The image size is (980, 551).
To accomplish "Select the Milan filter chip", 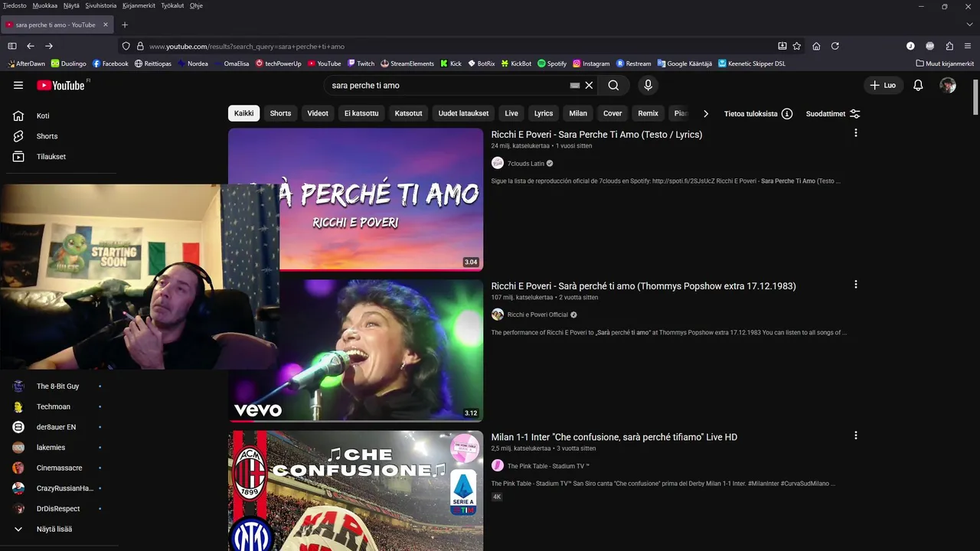I will (578, 113).
